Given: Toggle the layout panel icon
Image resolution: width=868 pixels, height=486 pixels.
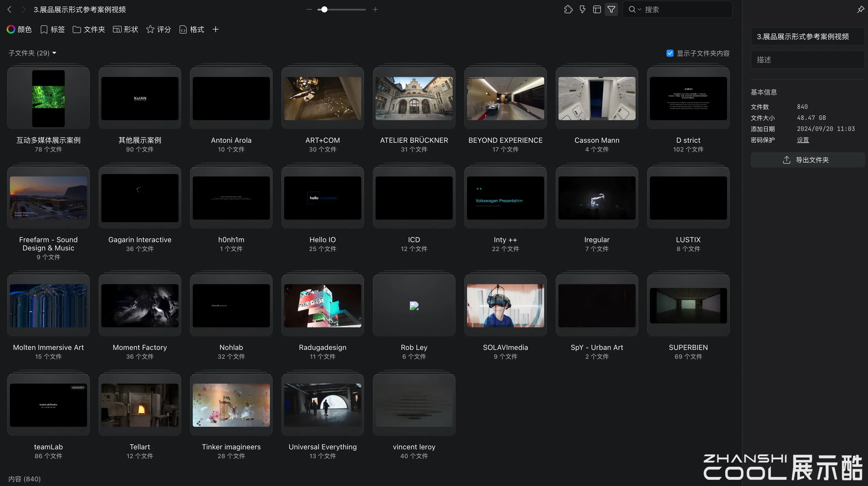Looking at the screenshot, I should (597, 9).
